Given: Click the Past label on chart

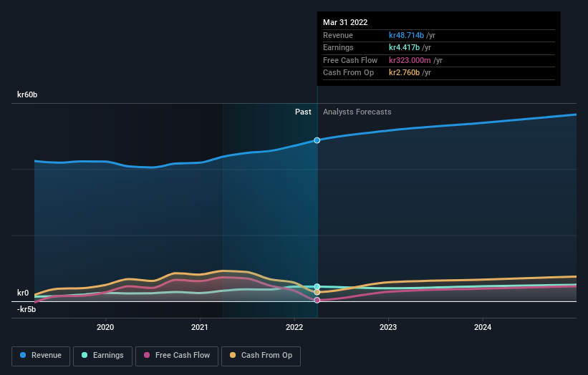Looking at the screenshot, I should [303, 112].
